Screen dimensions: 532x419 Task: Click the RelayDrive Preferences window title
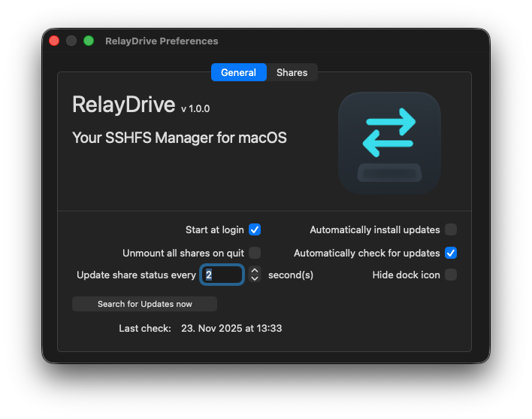point(162,41)
